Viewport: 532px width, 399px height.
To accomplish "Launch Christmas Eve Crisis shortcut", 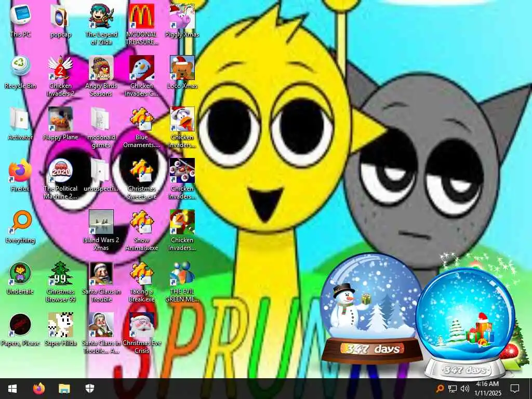I will pos(141,333).
